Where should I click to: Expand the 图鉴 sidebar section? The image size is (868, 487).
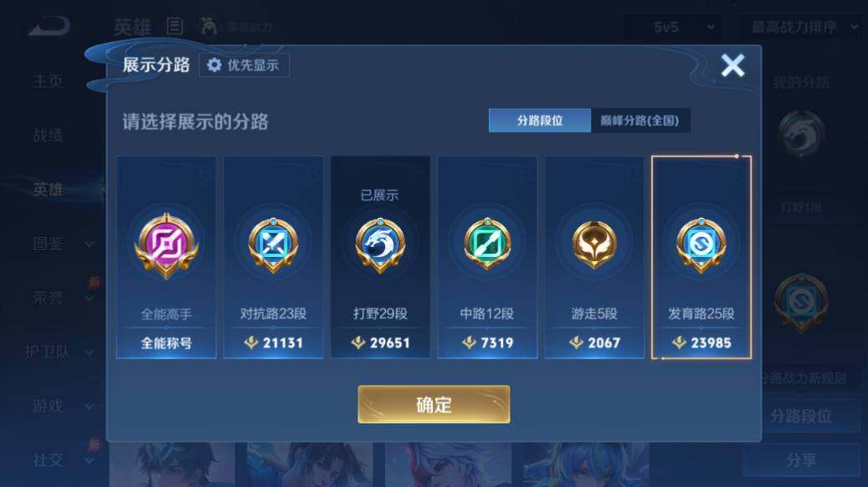pos(62,243)
